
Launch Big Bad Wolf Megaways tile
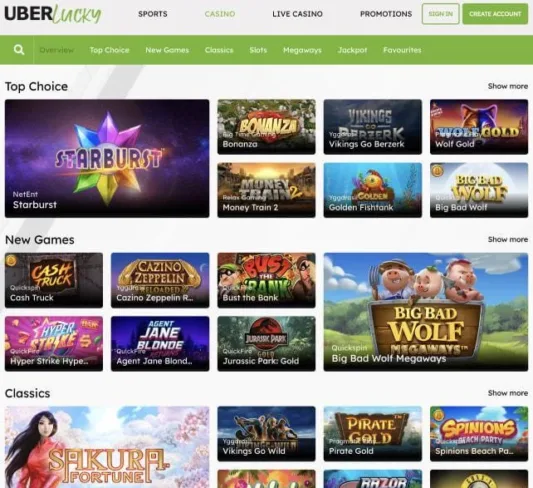[426, 312]
